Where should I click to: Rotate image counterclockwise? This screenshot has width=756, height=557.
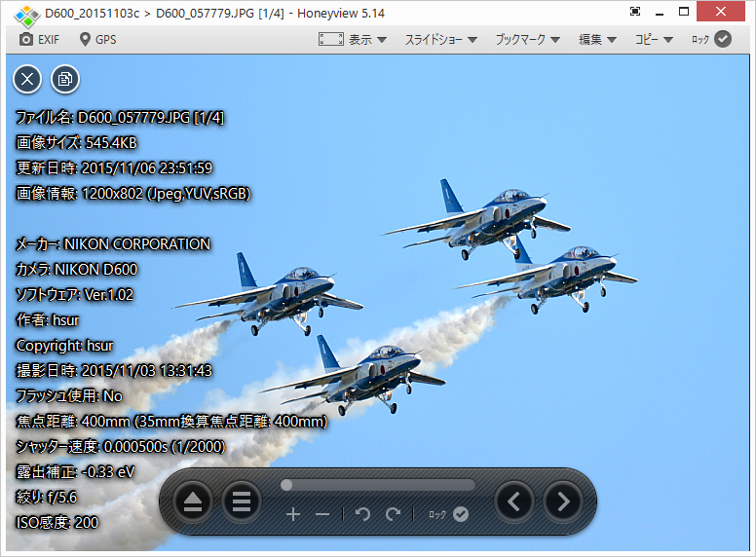click(x=363, y=514)
